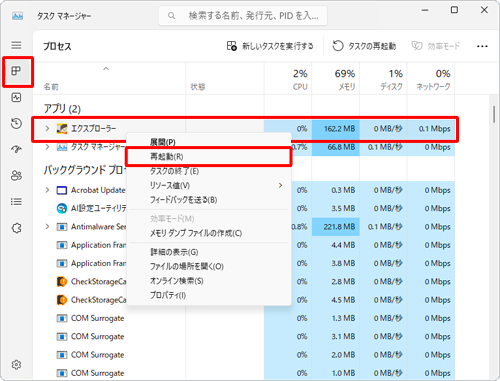Expand the Acrobat Update process row
The height and width of the screenshot is (381, 500).
[47, 190]
